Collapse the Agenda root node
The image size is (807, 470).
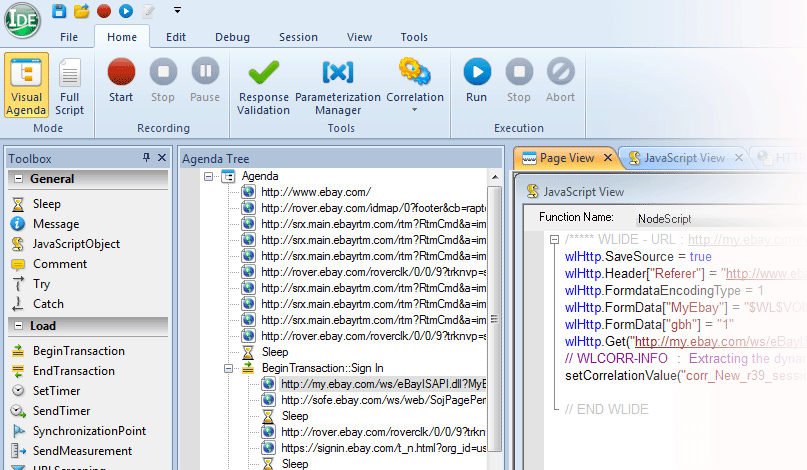click(209, 176)
